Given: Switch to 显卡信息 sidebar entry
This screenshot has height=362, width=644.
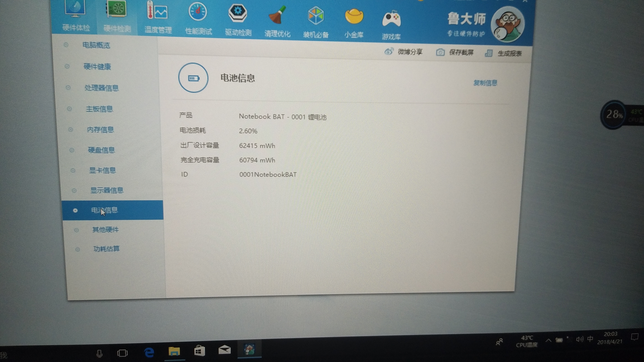Looking at the screenshot, I should click(102, 170).
